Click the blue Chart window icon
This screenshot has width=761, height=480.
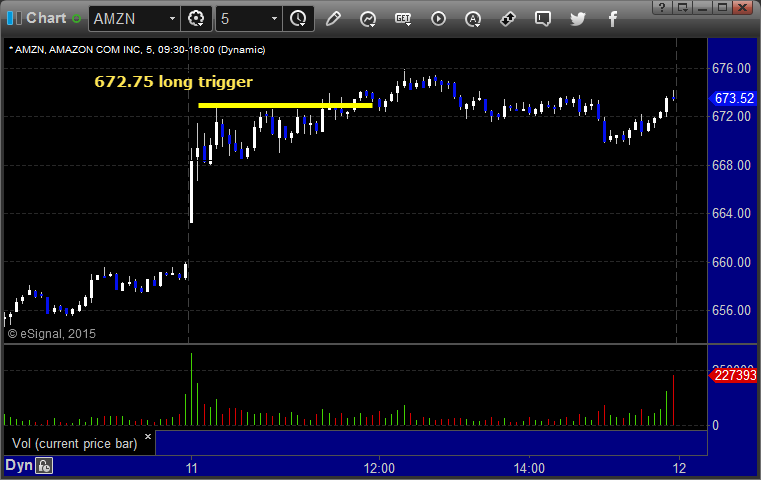click(14, 18)
